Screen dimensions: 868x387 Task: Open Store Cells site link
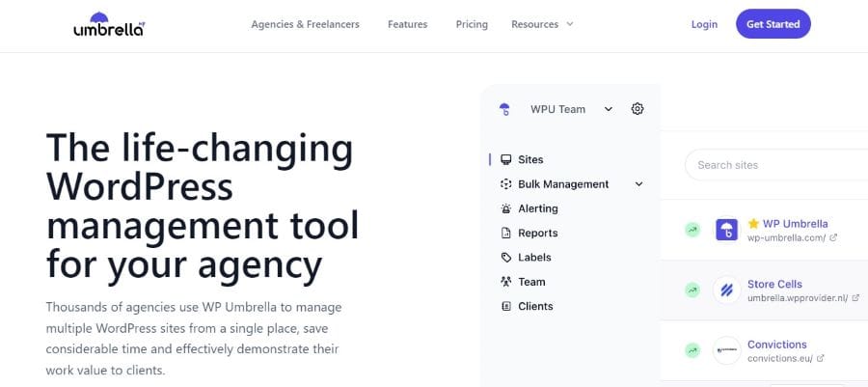[774, 284]
